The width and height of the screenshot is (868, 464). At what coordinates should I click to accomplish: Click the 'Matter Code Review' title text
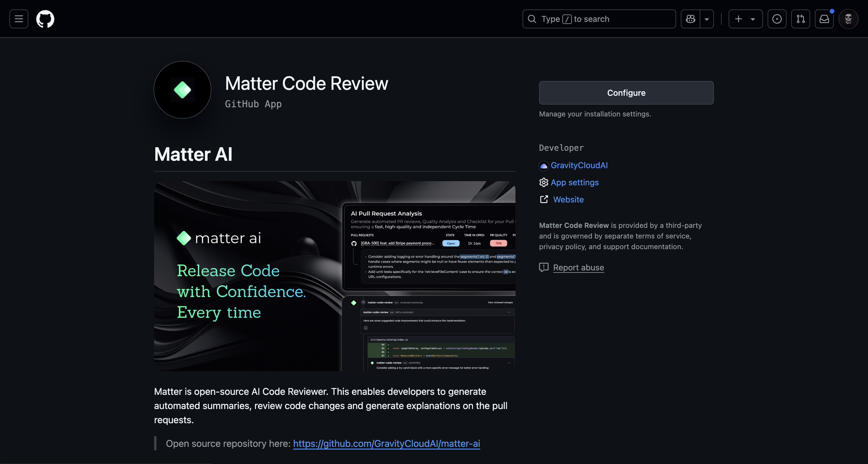pyautogui.click(x=306, y=83)
